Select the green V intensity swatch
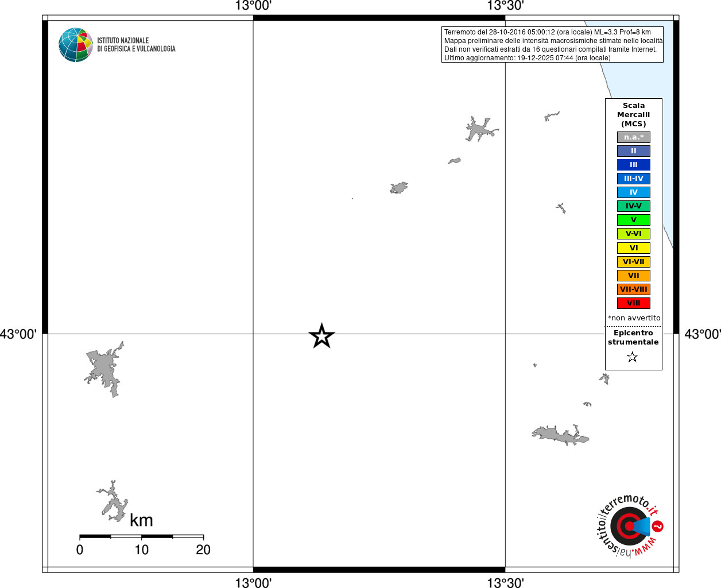The width and height of the screenshot is (721, 588). coord(634,220)
